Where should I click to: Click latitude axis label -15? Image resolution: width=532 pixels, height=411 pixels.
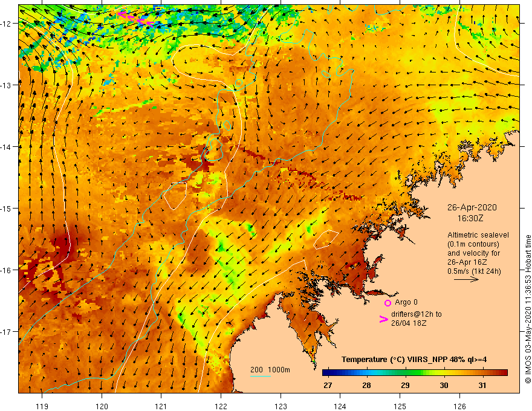coord(6,208)
